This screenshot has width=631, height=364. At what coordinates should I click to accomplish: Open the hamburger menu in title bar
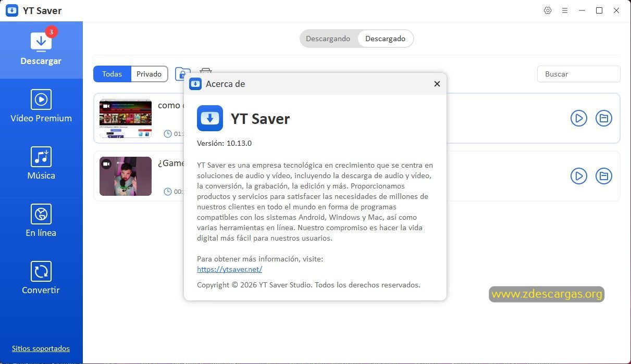565,10
